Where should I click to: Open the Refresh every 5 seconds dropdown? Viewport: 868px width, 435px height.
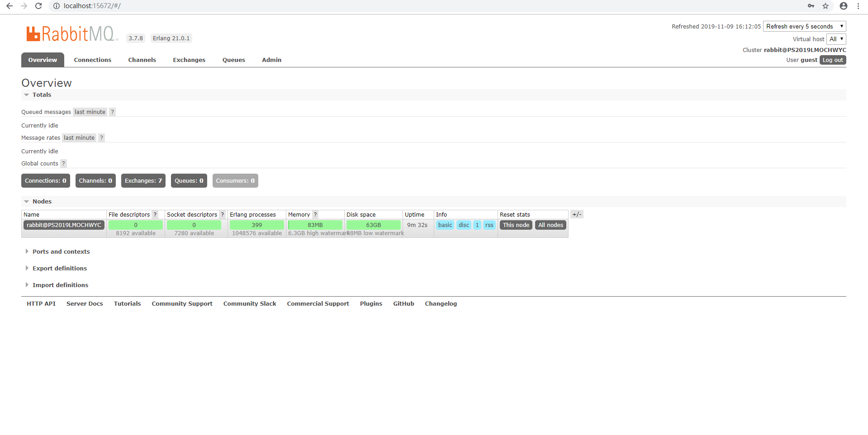click(x=804, y=26)
